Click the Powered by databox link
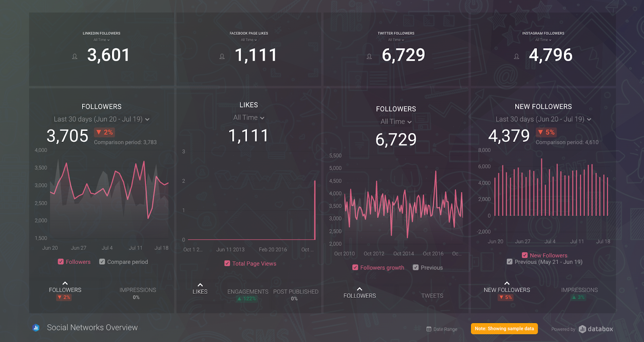Viewport: 644px width, 342px height. (x=582, y=329)
